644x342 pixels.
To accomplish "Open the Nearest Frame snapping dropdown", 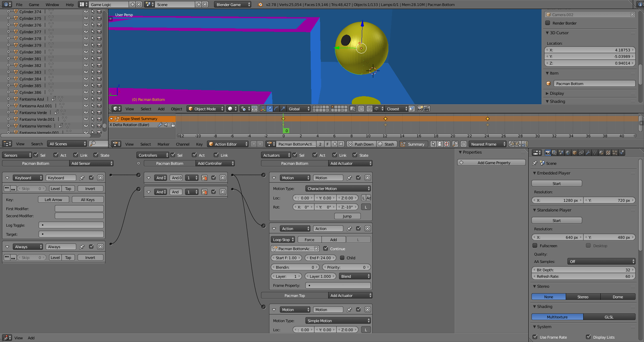I will pos(487,144).
